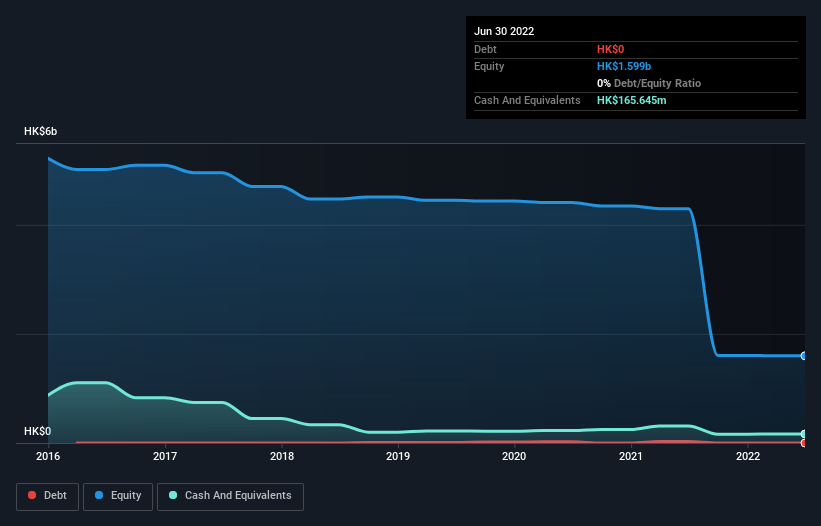Select the 2019 x-axis label
This screenshot has height=526, width=821.
(x=398, y=456)
